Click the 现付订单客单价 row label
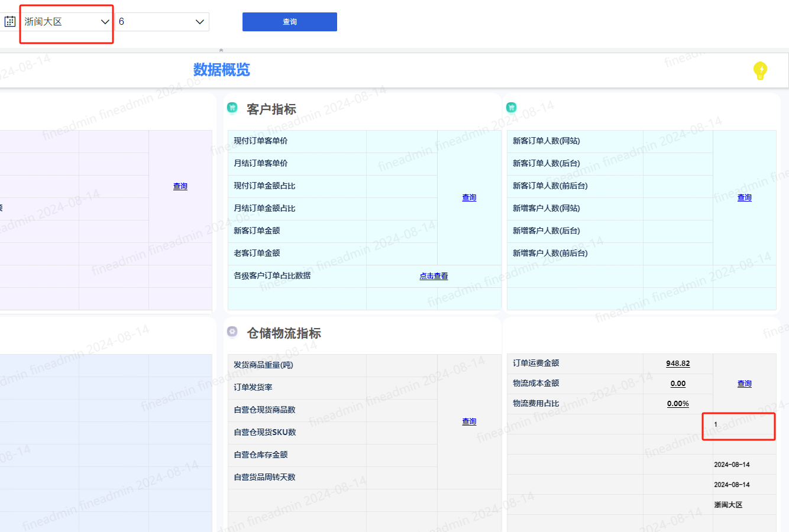The width and height of the screenshot is (789, 532). pyautogui.click(x=261, y=141)
